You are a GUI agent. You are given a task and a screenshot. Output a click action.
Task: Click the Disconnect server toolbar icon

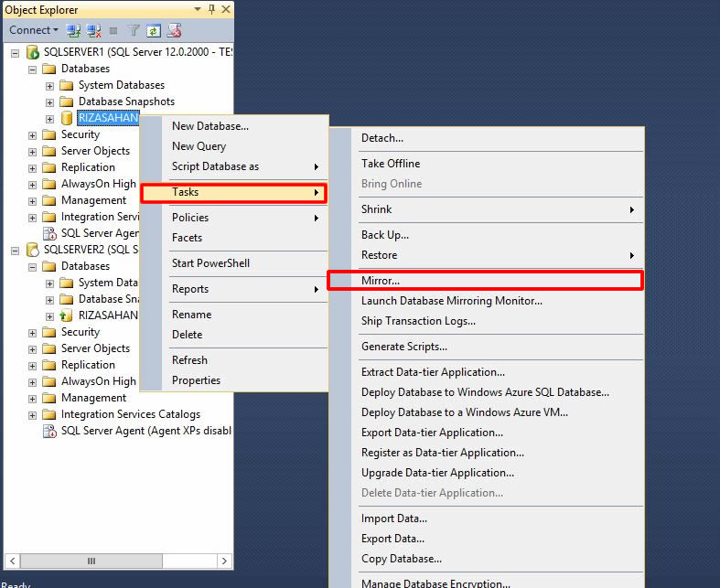(94, 30)
